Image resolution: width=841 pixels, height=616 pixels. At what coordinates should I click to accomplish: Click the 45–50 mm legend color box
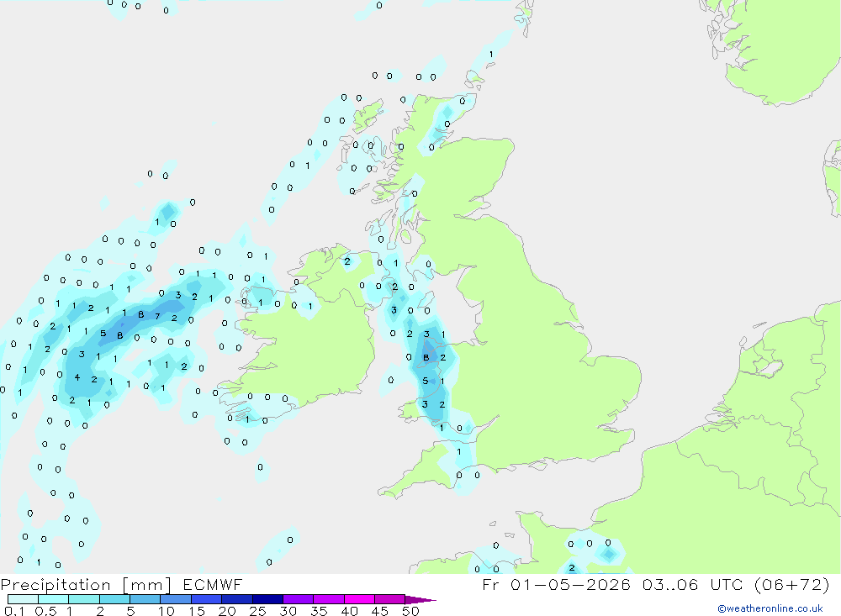coord(389,599)
